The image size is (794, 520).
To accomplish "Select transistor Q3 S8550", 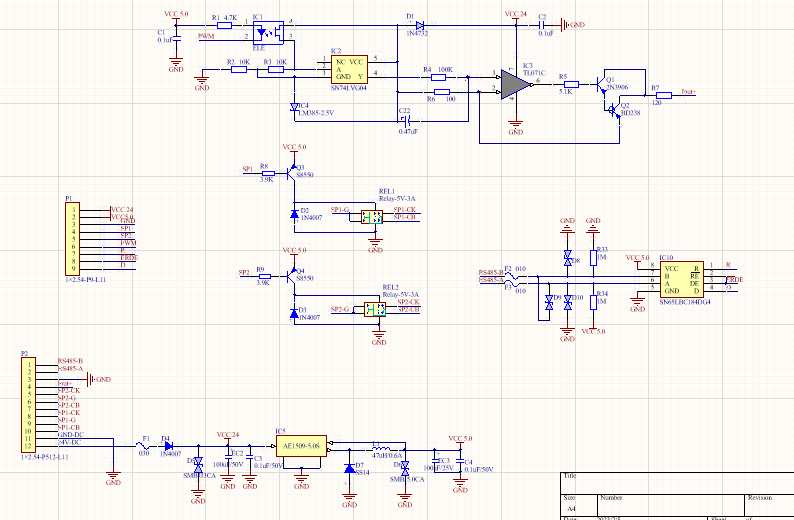I will [x=291, y=174].
